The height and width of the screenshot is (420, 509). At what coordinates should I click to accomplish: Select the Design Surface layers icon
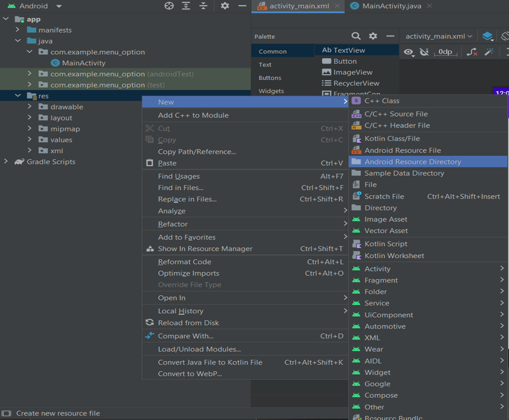(x=487, y=35)
